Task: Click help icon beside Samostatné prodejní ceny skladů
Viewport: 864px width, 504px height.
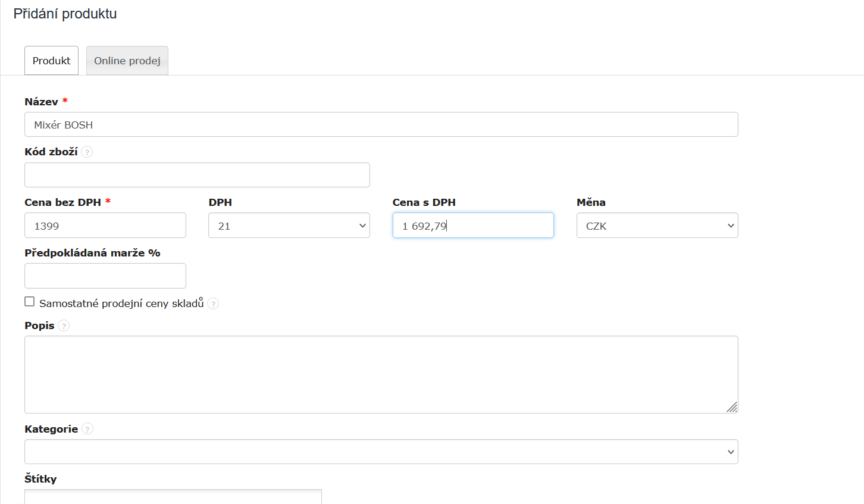Action: (213, 303)
